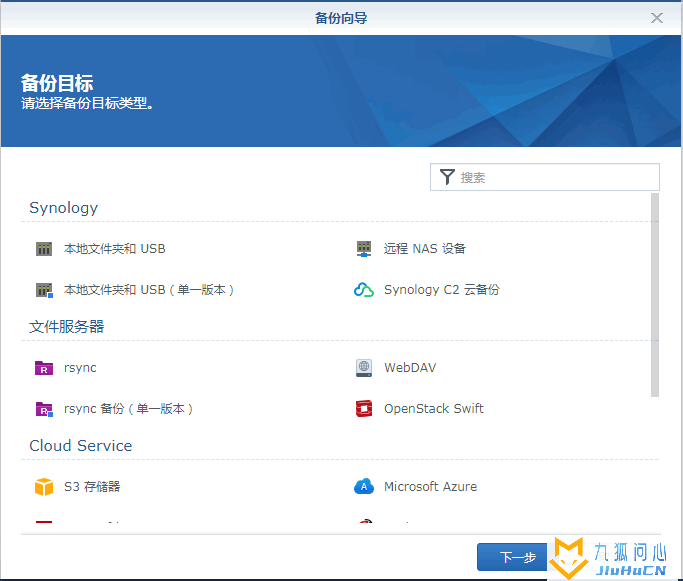
Task: Select the local folder and USB icon
Action: 44,249
